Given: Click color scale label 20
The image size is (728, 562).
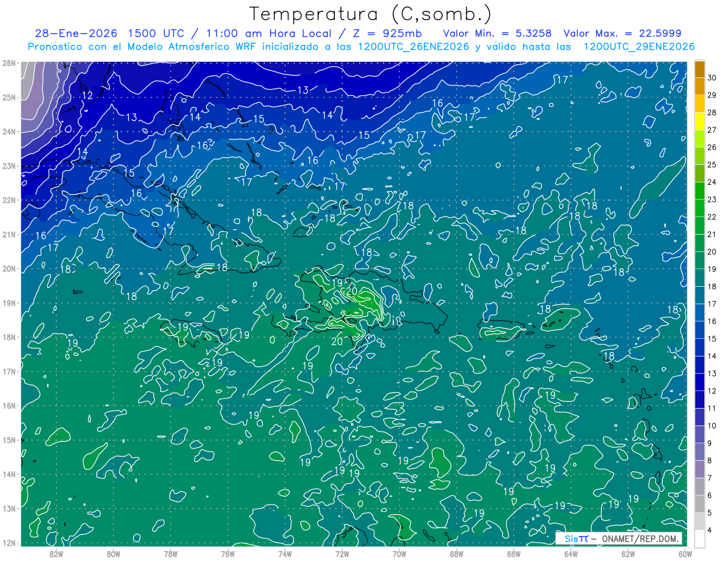Looking at the screenshot, I should pyautogui.click(x=712, y=252).
